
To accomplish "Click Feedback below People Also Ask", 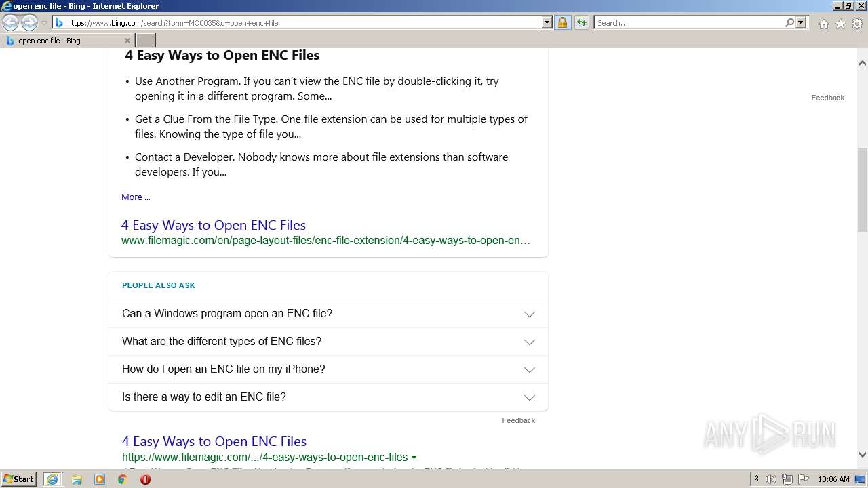I will [518, 420].
